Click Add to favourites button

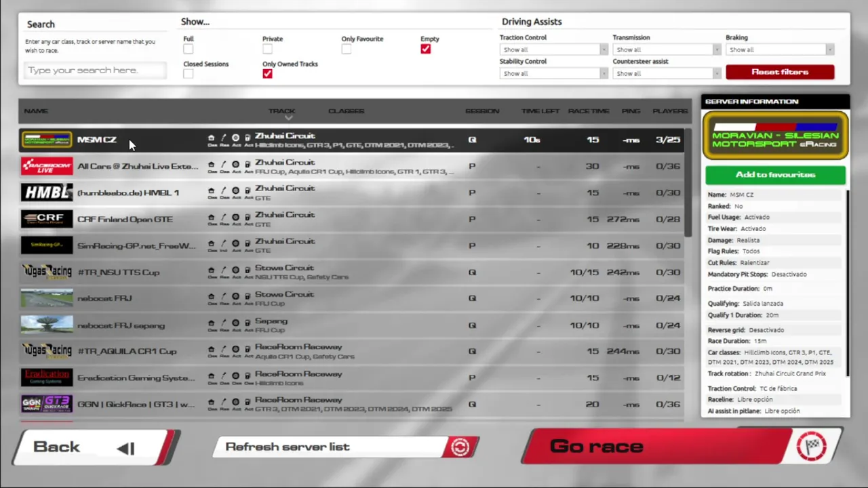[x=775, y=175]
